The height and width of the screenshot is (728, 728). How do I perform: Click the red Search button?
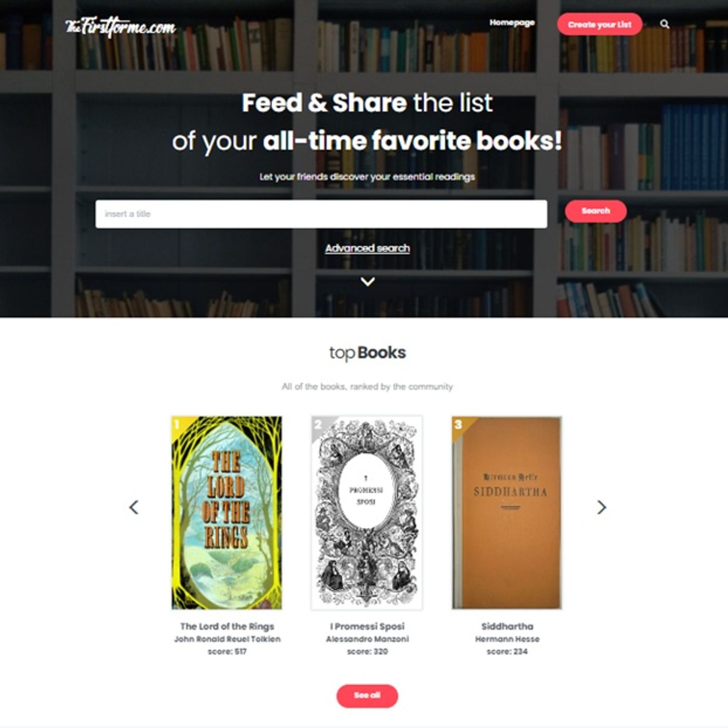[x=596, y=211]
